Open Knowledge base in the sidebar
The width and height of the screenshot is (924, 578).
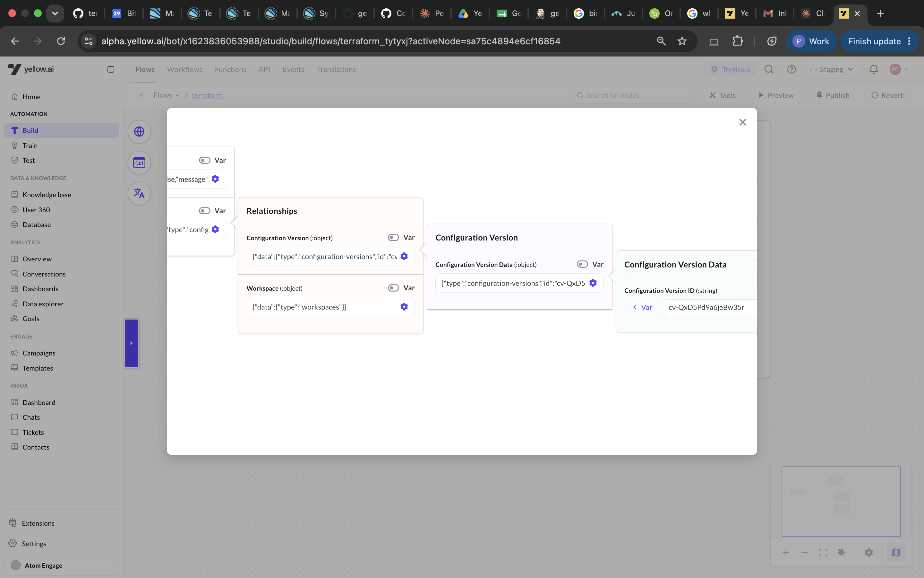pos(62,195)
